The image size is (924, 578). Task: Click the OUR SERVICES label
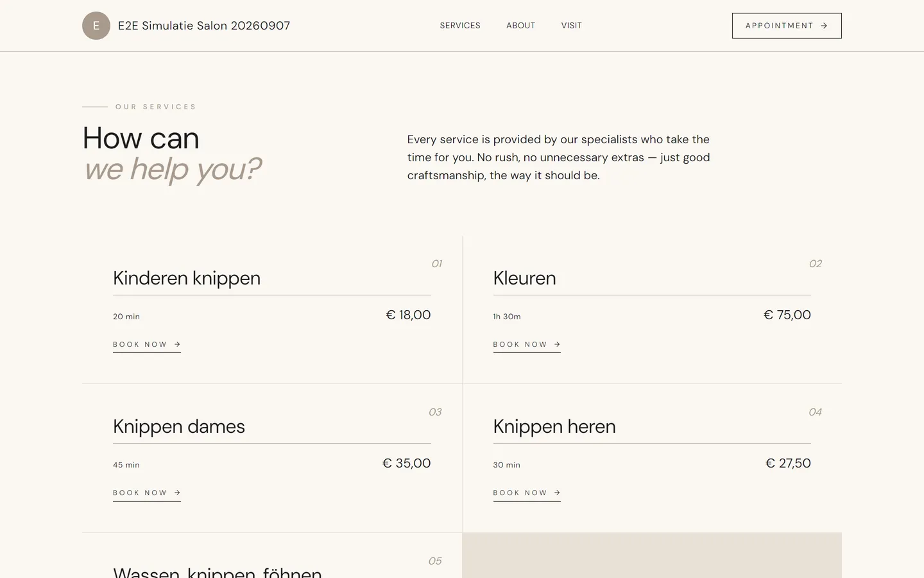(x=156, y=107)
